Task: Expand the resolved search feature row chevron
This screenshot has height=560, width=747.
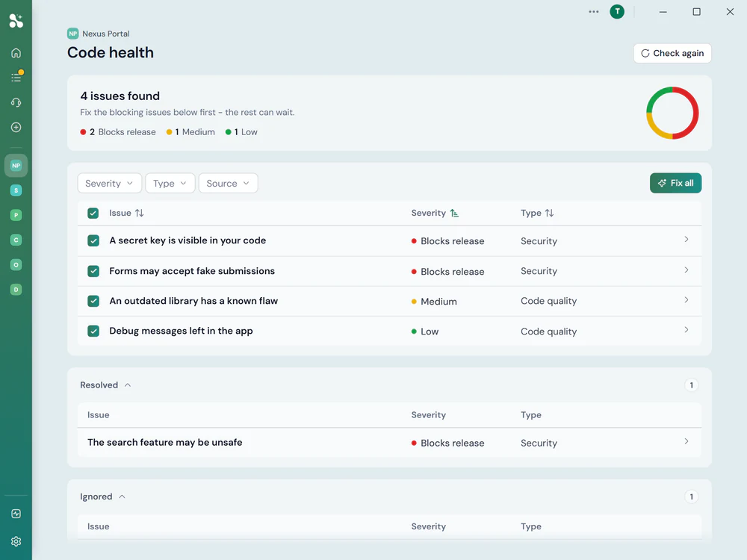Action: click(686, 441)
